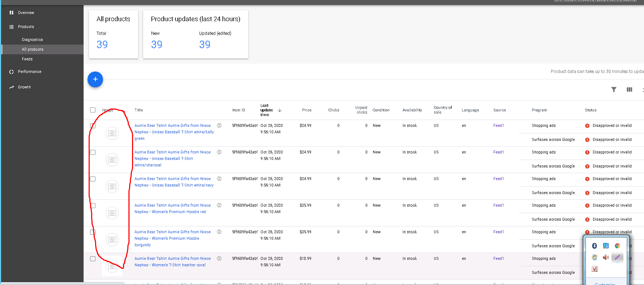
Task: Click the blue add product plus button
Action: [x=95, y=79]
